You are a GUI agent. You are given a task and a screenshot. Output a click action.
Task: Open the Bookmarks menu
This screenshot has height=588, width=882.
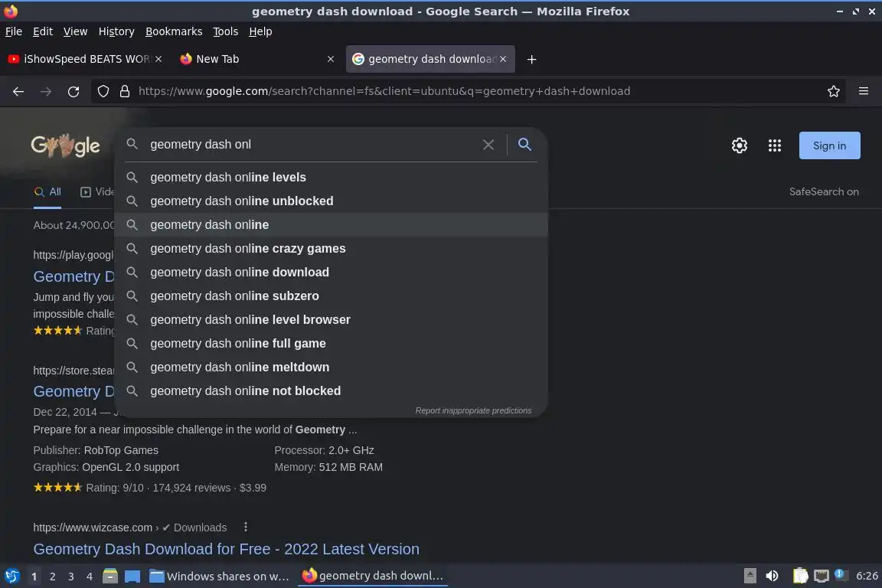tap(174, 31)
